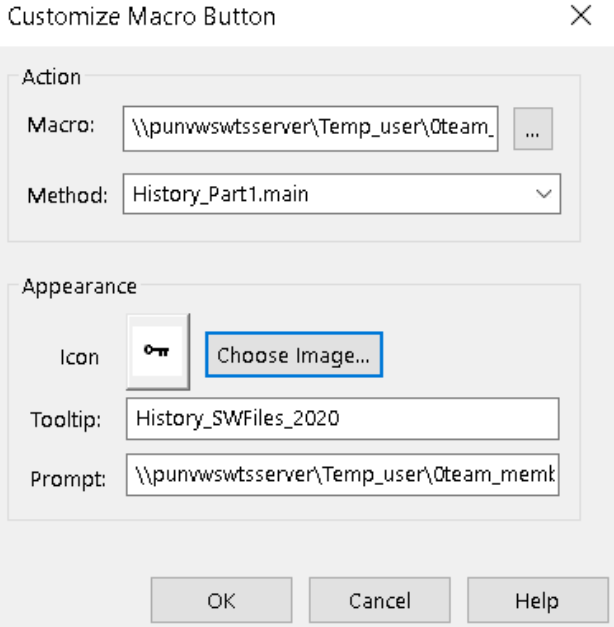Click into the Prompt text field
This screenshot has width=614, height=627.
342,475
